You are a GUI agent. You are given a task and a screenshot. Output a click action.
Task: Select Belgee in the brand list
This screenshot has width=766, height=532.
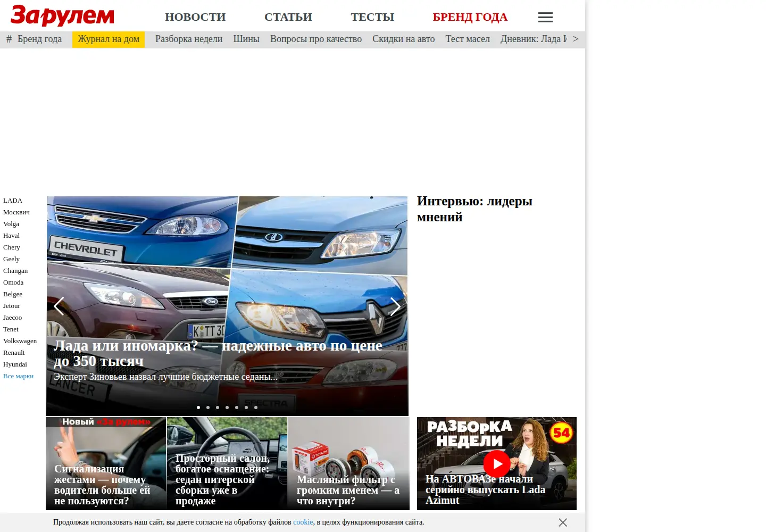[13, 294]
